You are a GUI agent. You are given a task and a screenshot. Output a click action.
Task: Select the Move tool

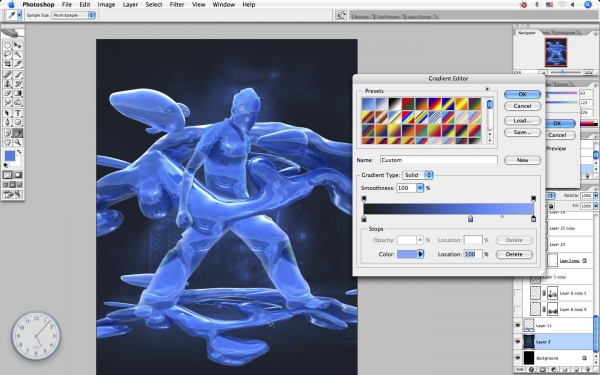coord(18,46)
